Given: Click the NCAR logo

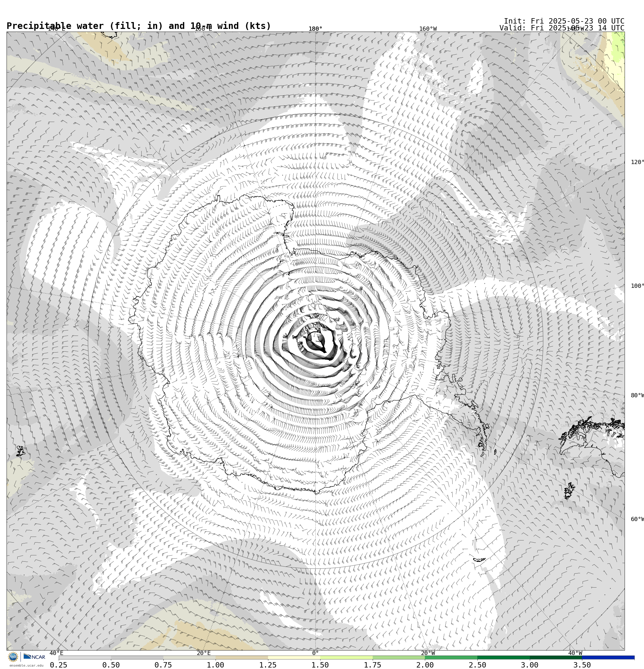Looking at the screenshot, I should tap(34, 656).
